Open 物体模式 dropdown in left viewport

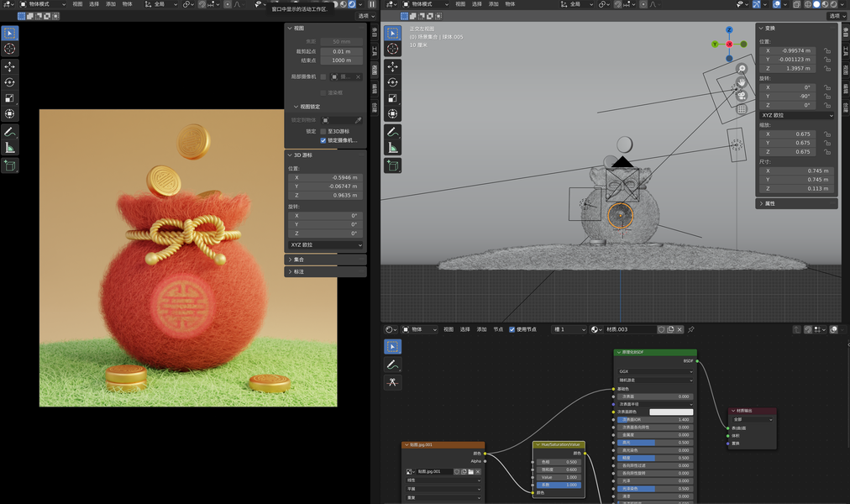click(x=42, y=4)
